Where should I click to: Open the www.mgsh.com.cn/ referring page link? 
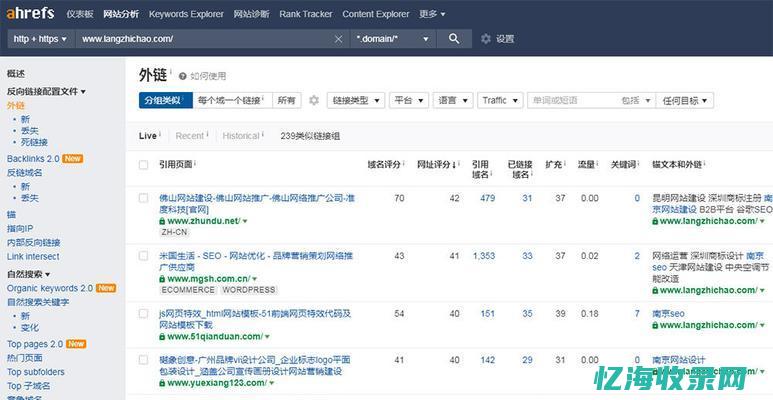pyautogui.click(x=209, y=279)
